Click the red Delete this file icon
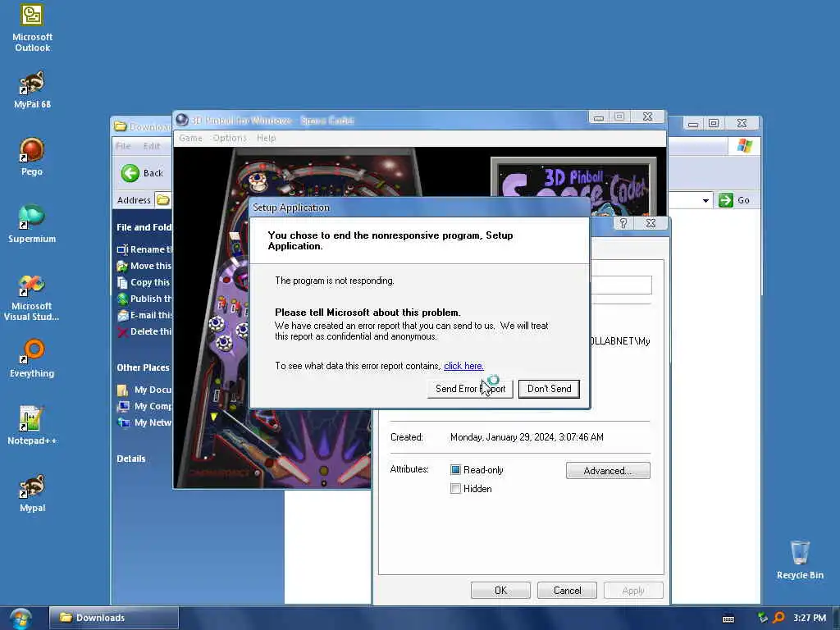 pyautogui.click(x=122, y=332)
